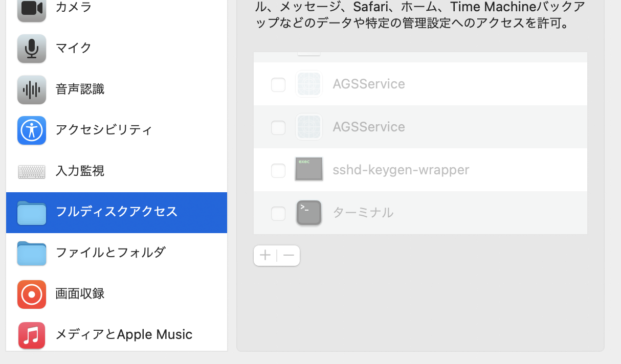Click the Camera (カメラ) icon in sidebar
Viewport: 621px width, 364px height.
point(32,9)
